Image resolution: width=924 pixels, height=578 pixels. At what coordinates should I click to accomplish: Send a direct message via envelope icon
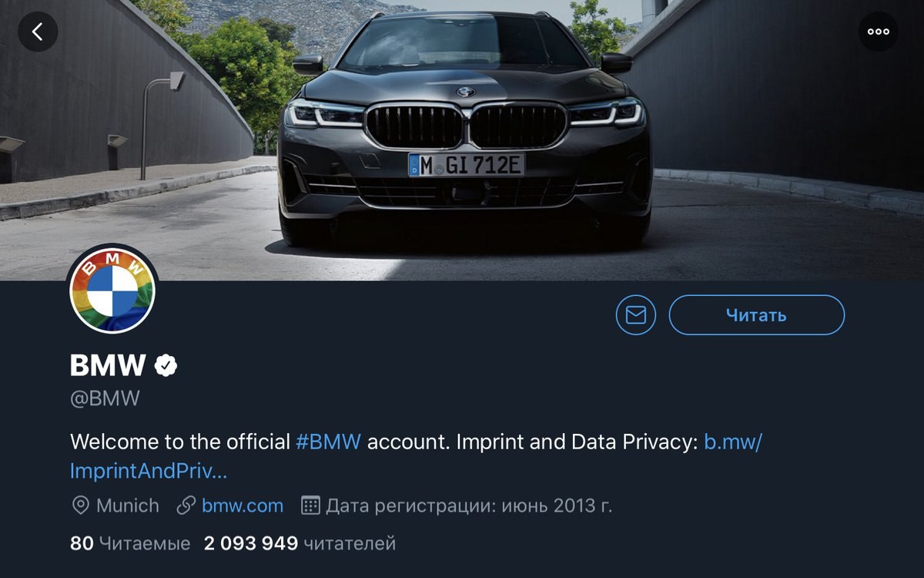click(x=636, y=315)
